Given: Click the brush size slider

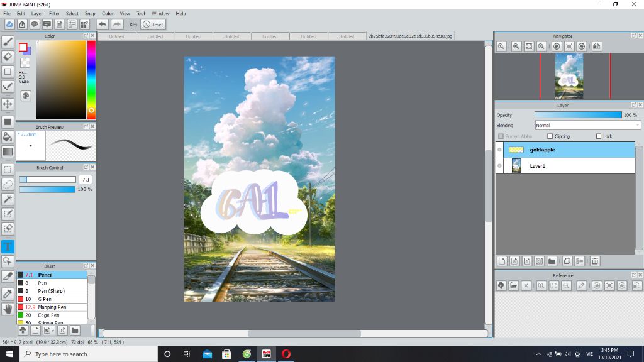Looking at the screenshot, I should [48, 179].
